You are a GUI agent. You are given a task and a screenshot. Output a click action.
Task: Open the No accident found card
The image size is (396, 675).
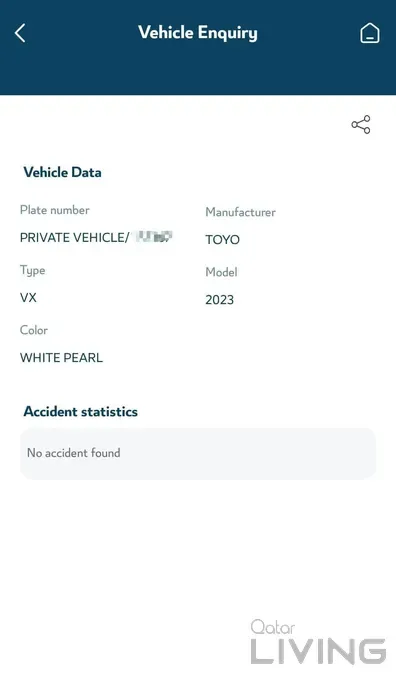pos(198,454)
